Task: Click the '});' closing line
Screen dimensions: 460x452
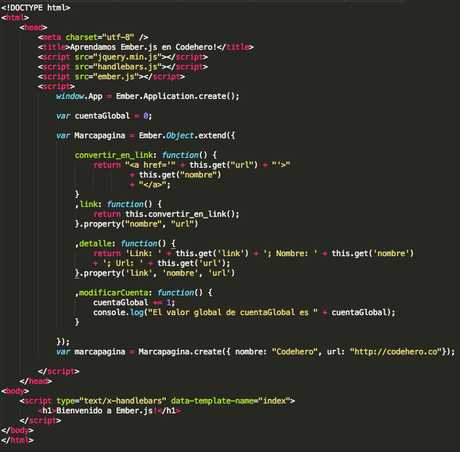Action: point(63,342)
